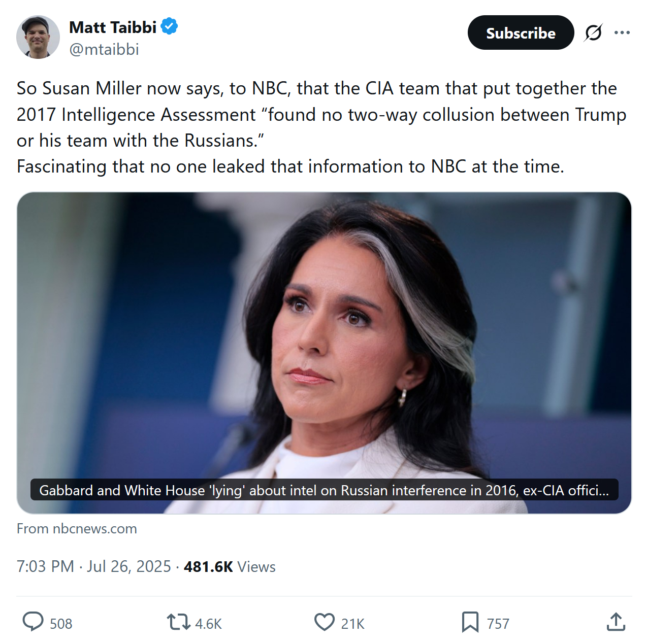Screen dimensions: 646x644
Task: Click the Gabbard and White House headline caption
Action: [324, 490]
